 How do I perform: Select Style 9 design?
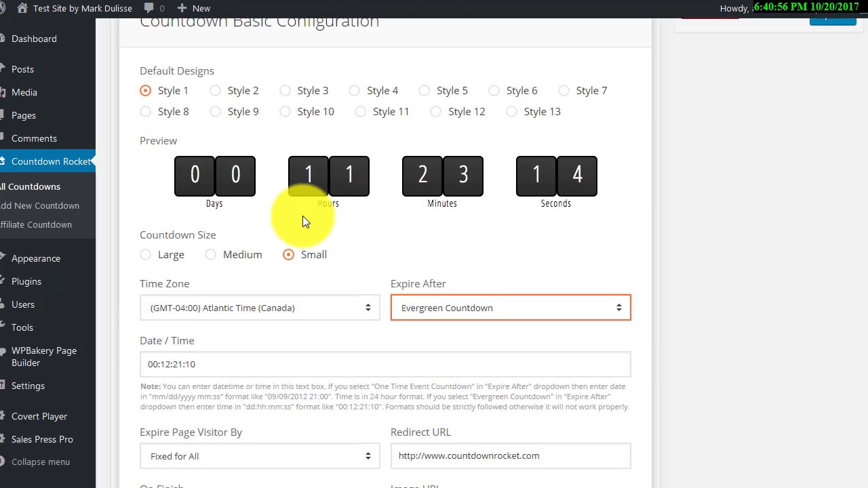tap(215, 111)
